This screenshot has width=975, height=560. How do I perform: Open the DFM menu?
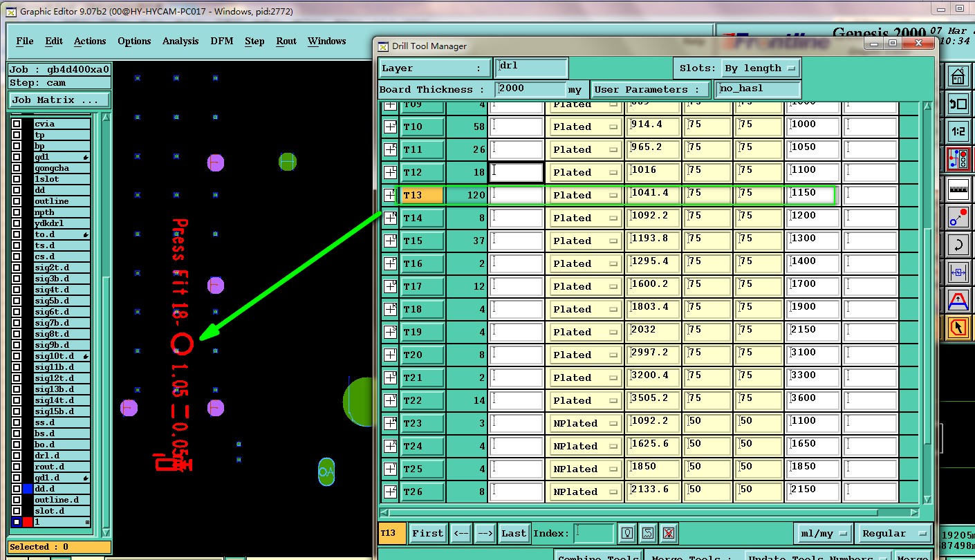222,41
